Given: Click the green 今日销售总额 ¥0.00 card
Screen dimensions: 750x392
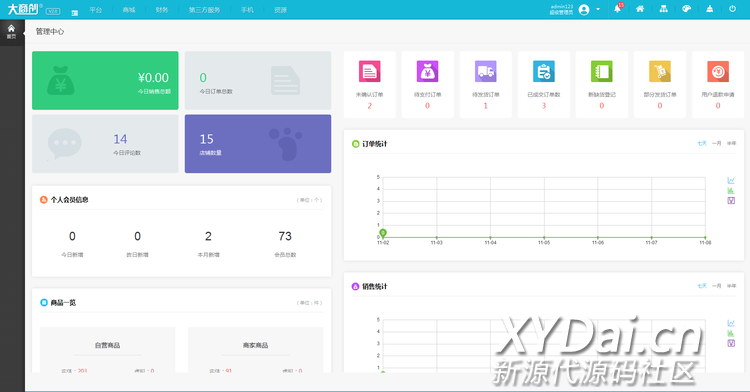Looking at the screenshot, I should tap(105, 80).
